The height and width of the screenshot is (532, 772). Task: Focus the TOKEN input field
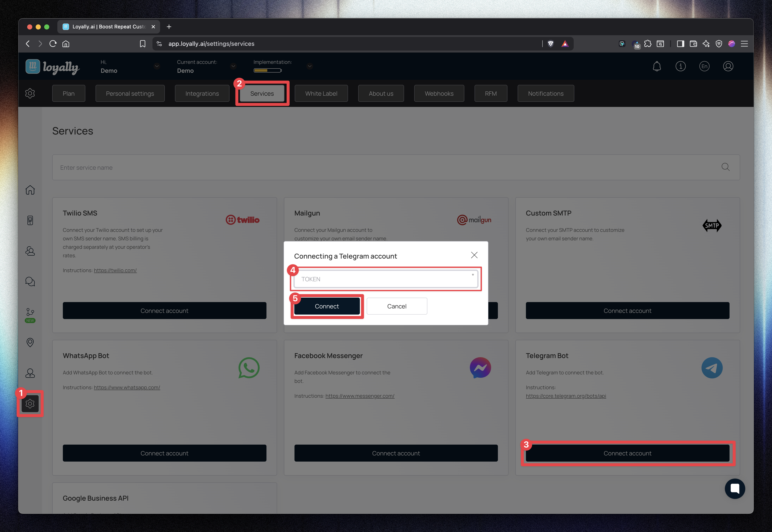(385, 279)
